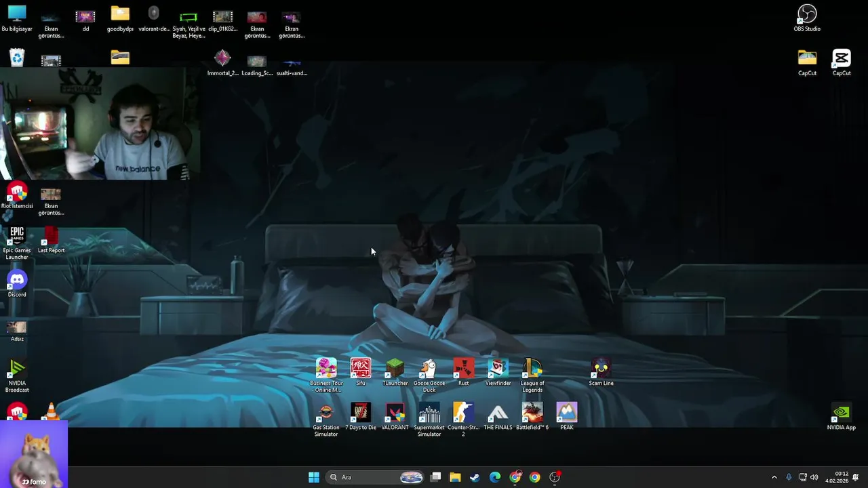Open network settings tray icon

(x=803, y=477)
